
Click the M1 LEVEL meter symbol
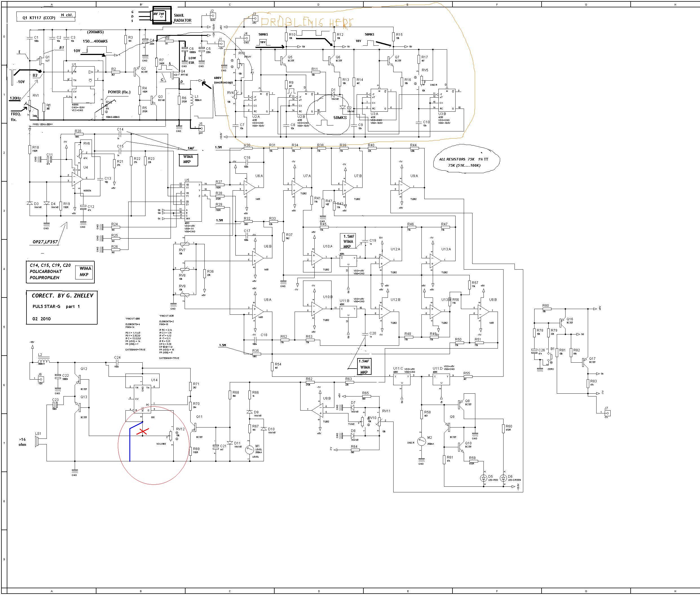249,450
